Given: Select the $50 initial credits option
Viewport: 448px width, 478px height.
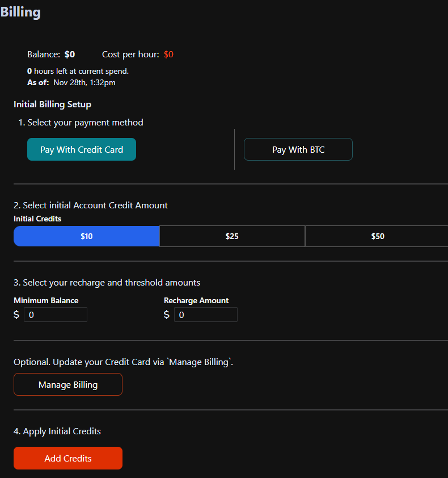Looking at the screenshot, I should (377, 236).
